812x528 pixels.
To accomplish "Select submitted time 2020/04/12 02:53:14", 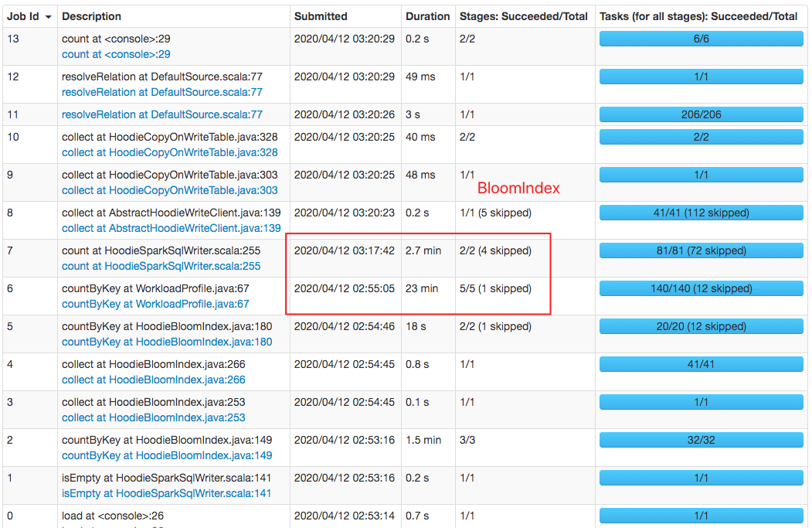I will tap(345, 516).
